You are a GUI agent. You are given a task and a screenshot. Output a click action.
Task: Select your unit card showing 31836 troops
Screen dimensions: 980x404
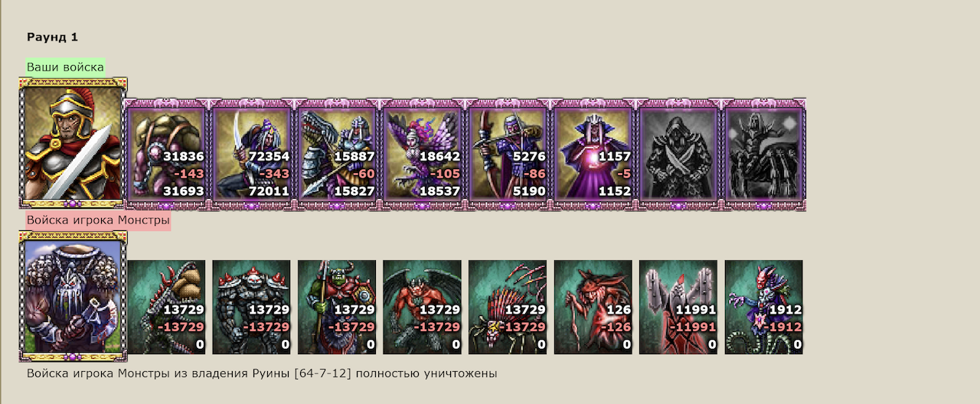pos(167,154)
